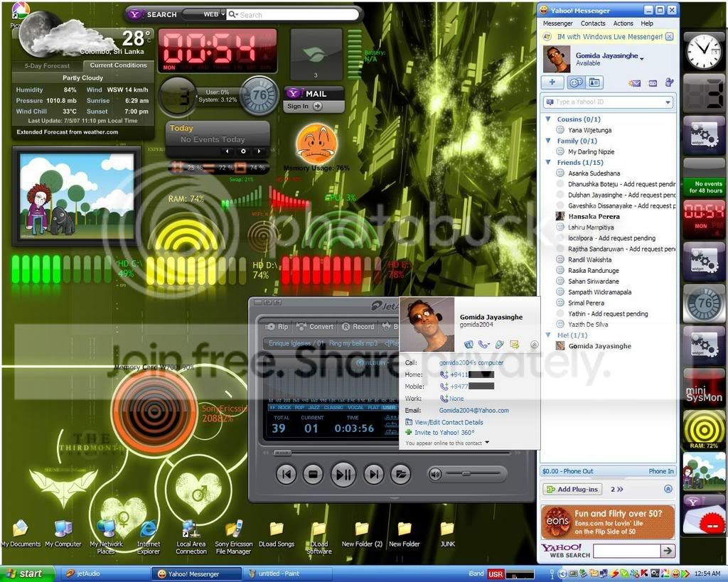
Task: Click the jetAudio track progress seek bar
Action: tap(392, 453)
